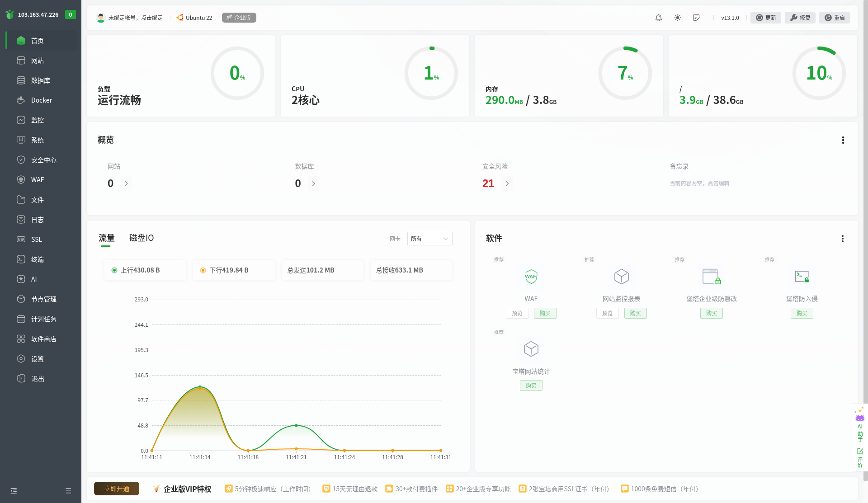Open the WAF sidebar item
The height and width of the screenshot is (503, 868).
point(41,180)
